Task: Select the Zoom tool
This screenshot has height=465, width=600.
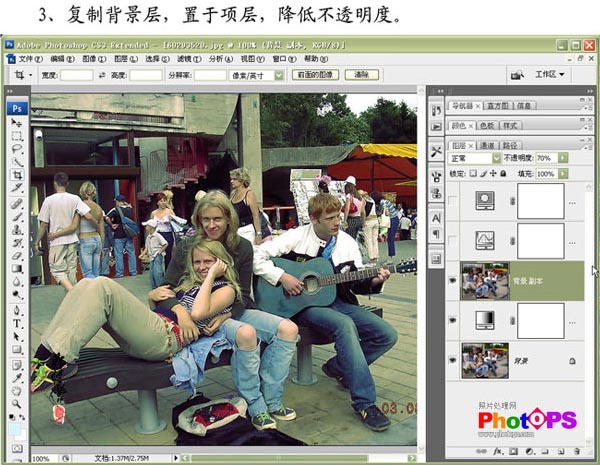Action: click(x=16, y=404)
